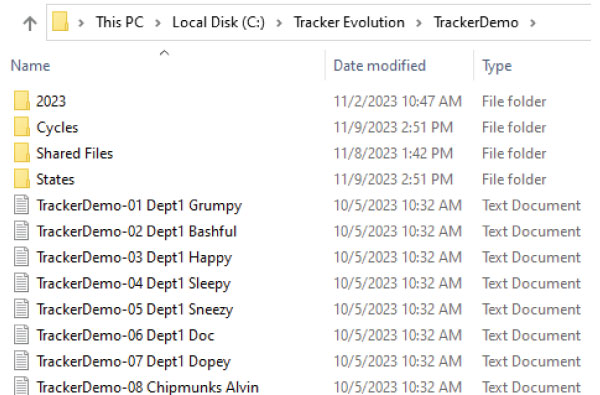The image size is (600, 395).
Task: Click File folder type in the Shared Files row
Action: [514, 153]
